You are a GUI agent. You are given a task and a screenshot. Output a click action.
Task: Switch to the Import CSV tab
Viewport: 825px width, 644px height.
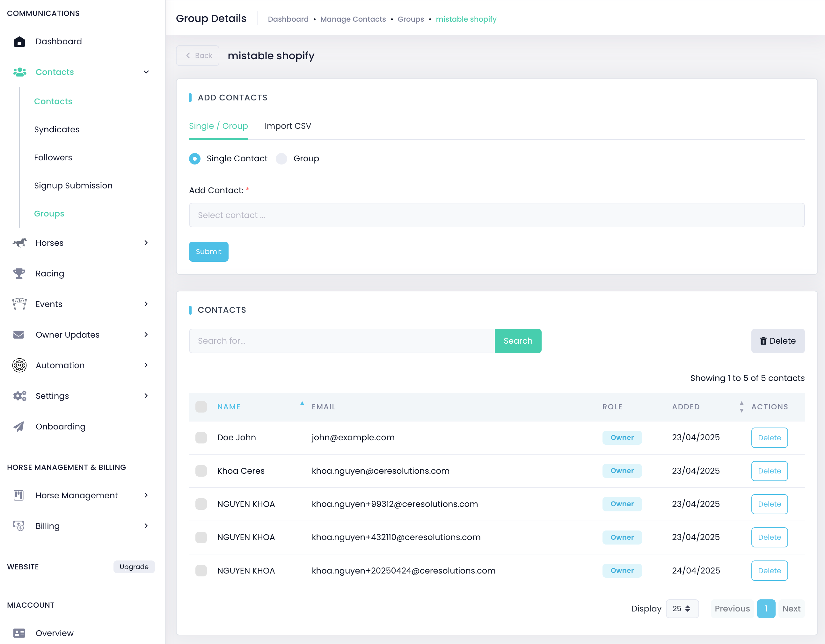(288, 126)
